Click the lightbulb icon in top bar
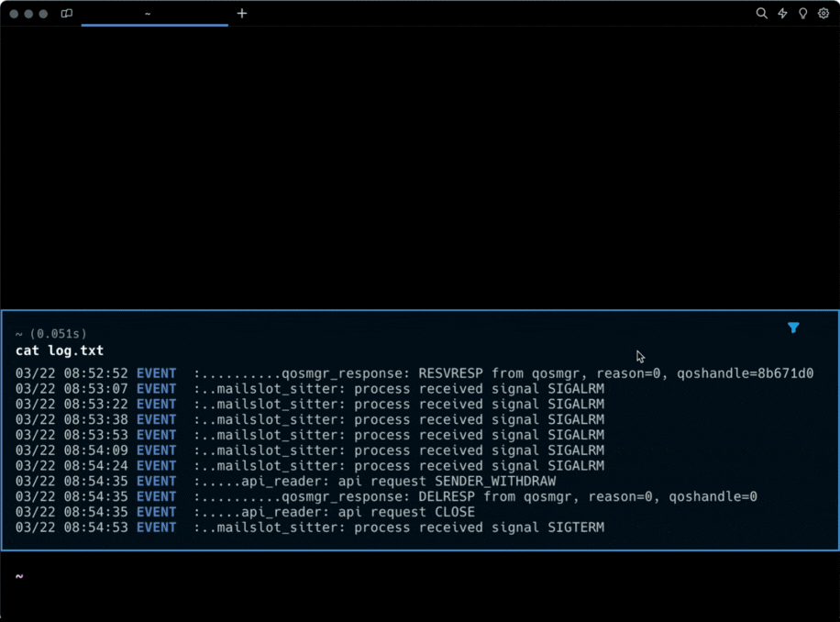This screenshot has height=622, width=840. pyautogui.click(x=802, y=14)
